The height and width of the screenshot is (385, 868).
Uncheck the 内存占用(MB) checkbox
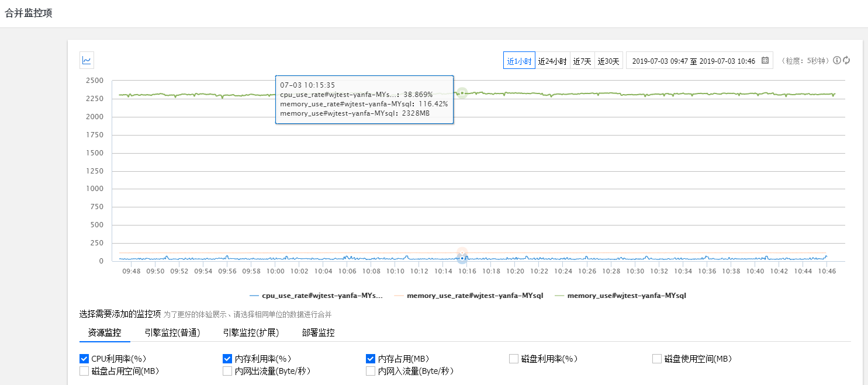pos(371,359)
